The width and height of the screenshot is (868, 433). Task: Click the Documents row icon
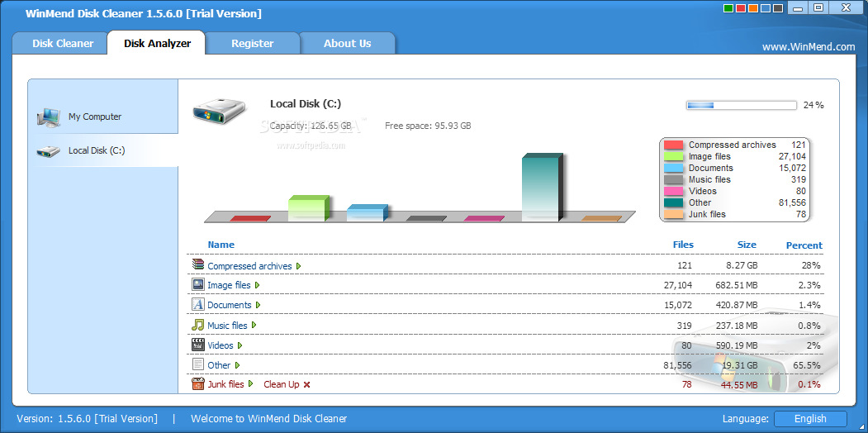pos(198,305)
